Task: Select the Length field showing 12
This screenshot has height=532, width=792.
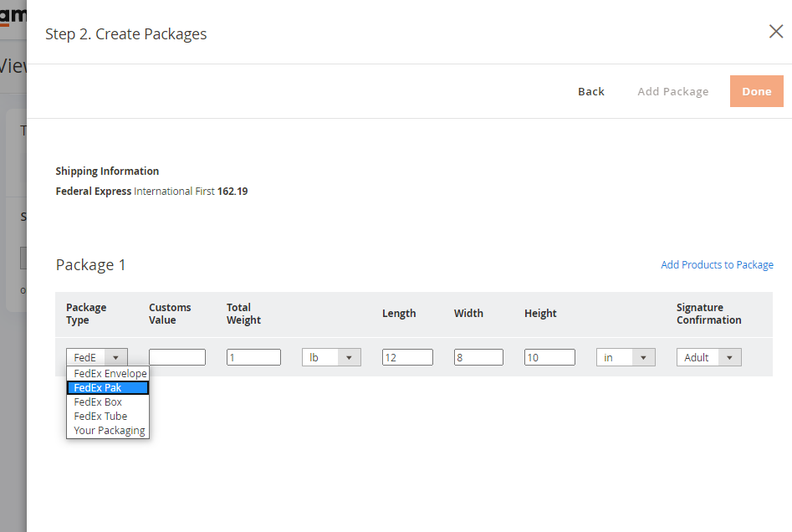Action: point(407,356)
